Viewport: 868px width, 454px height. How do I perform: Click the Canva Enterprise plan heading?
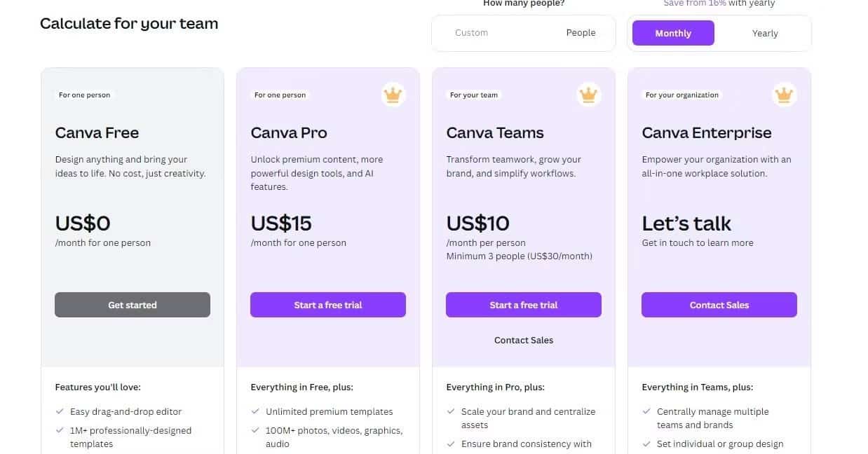(707, 132)
